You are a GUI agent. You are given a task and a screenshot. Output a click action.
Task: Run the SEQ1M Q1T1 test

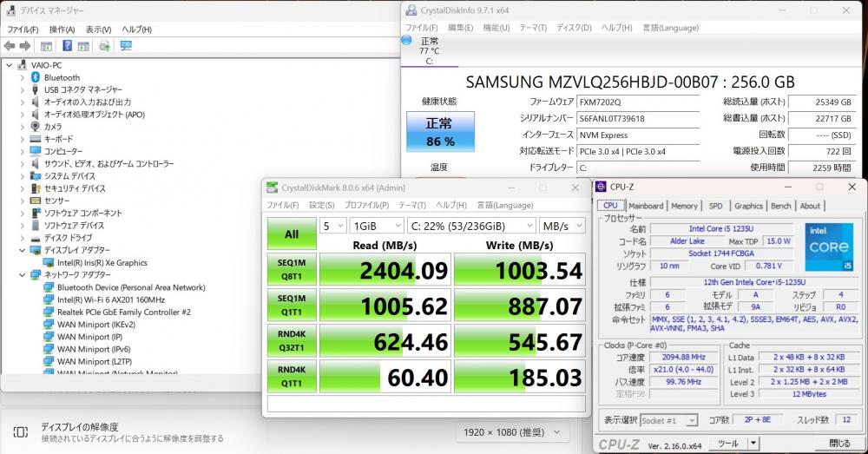tap(292, 305)
